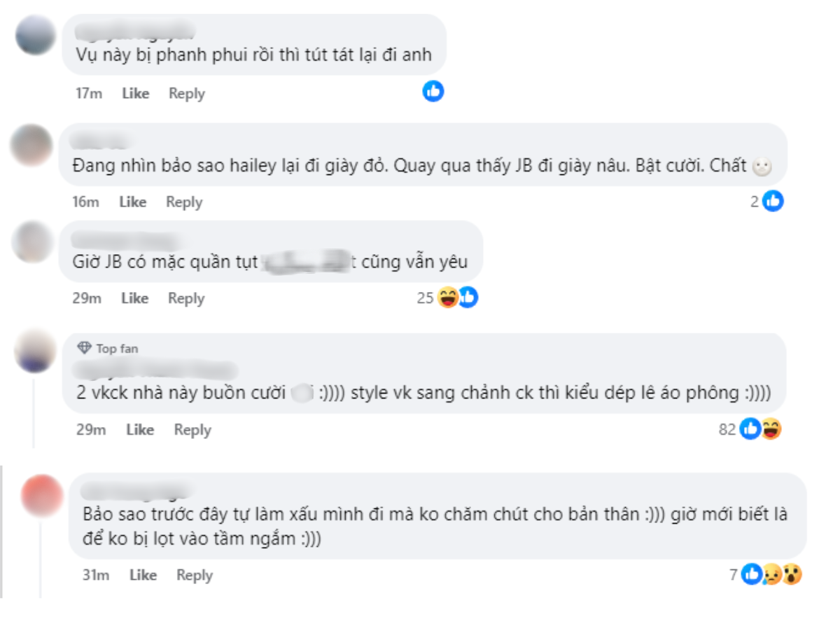This screenshot has width=840, height=626.
Task: Open the 16m timestamp link
Action: (85, 202)
